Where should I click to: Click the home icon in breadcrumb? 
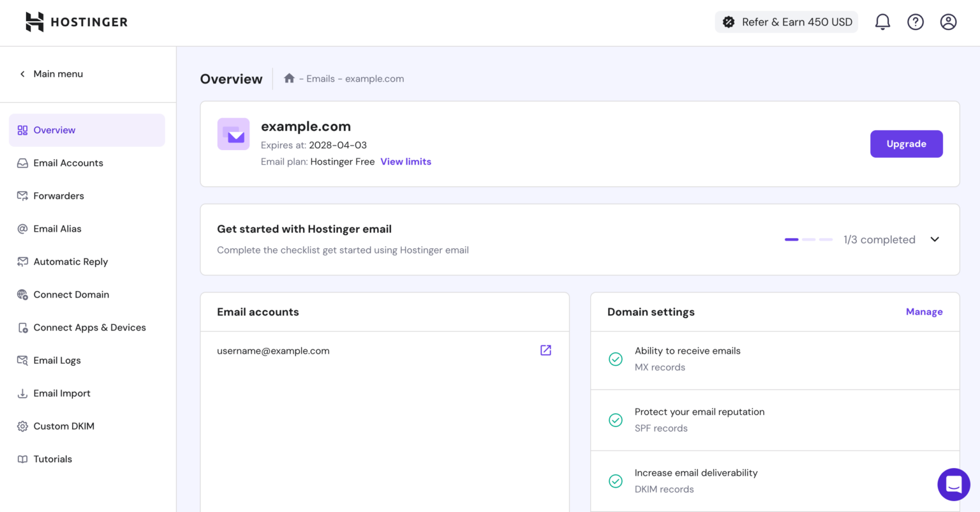tap(289, 79)
